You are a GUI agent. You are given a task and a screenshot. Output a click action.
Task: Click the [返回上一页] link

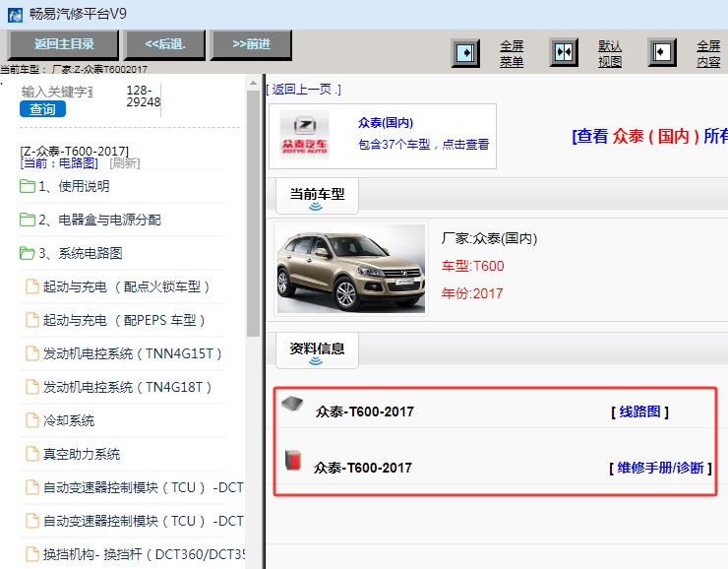(304, 90)
